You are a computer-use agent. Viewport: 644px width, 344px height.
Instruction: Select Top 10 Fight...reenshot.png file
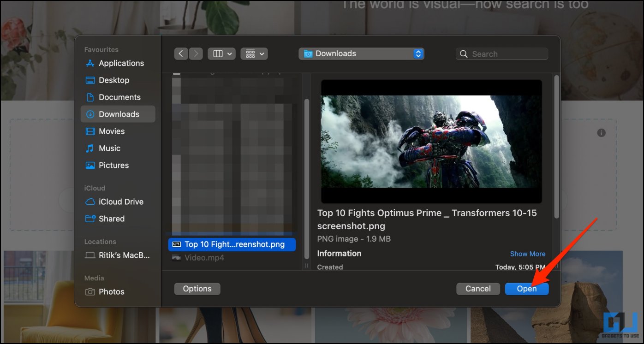tap(232, 244)
